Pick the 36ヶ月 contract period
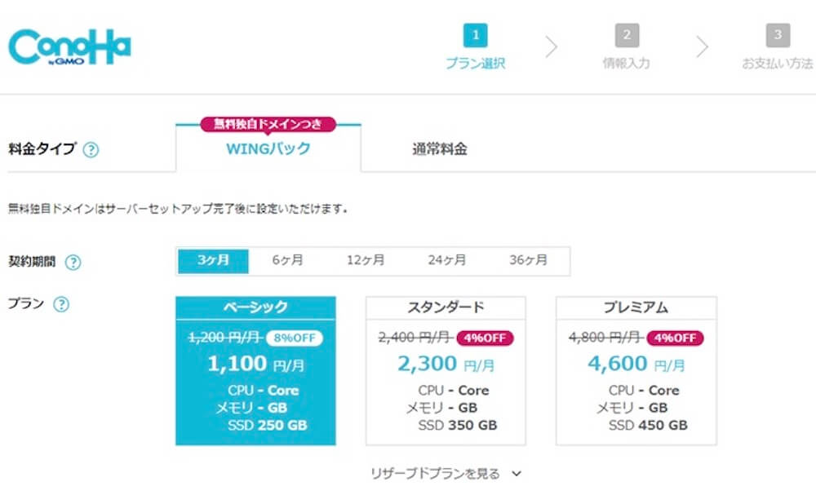The height and width of the screenshot is (504, 816). tap(528, 261)
